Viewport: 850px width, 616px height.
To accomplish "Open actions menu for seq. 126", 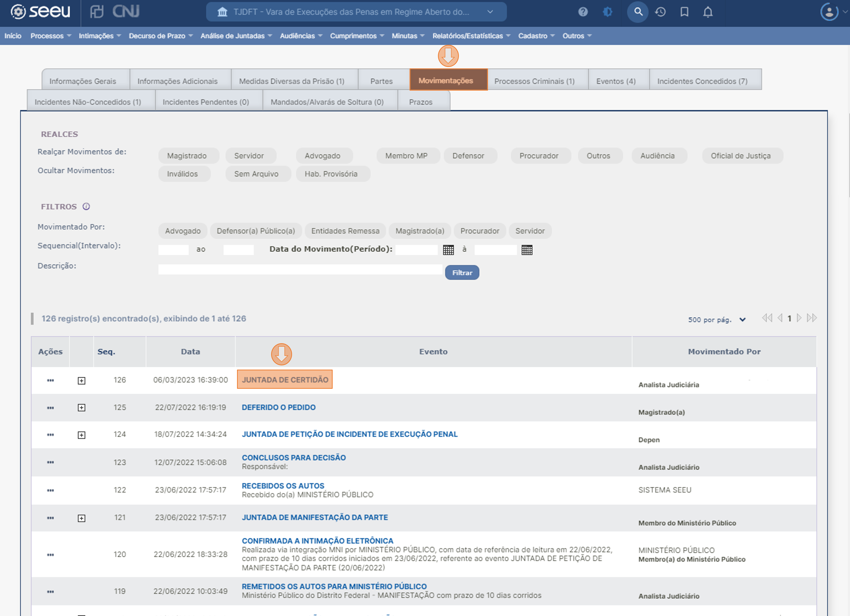I will tap(51, 380).
